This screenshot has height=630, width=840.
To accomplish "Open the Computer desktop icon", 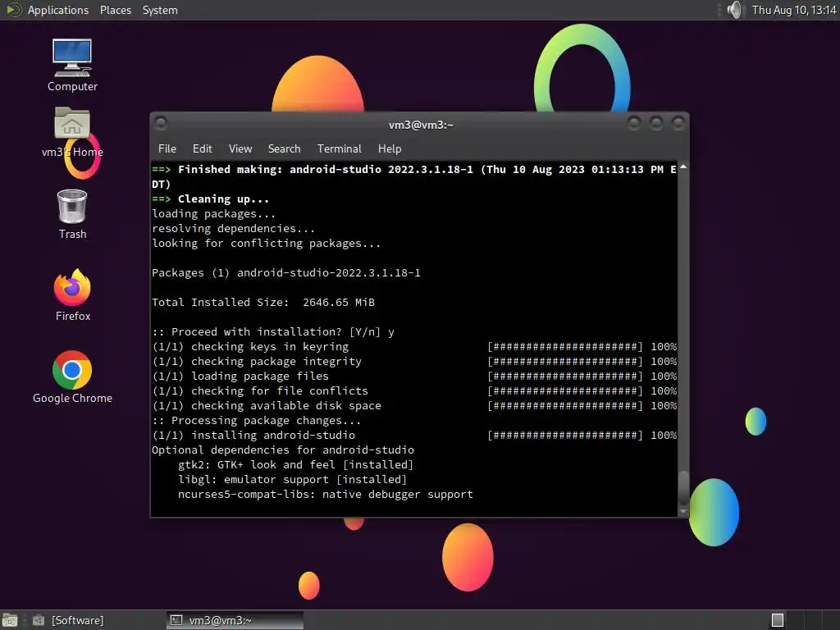I will 72,66.
